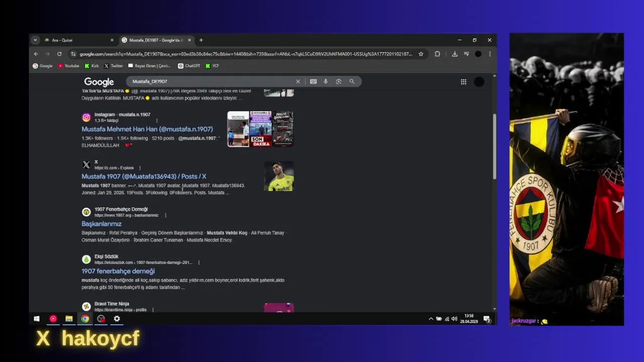Open the X result player thumbnail
The height and width of the screenshot is (362, 644).
click(x=279, y=176)
